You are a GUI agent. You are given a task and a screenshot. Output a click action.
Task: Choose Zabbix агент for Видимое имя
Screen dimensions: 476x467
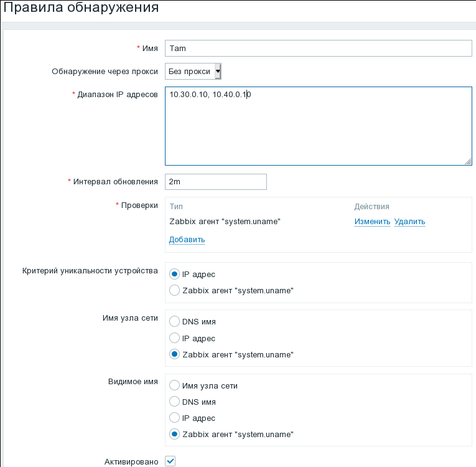point(175,434)
